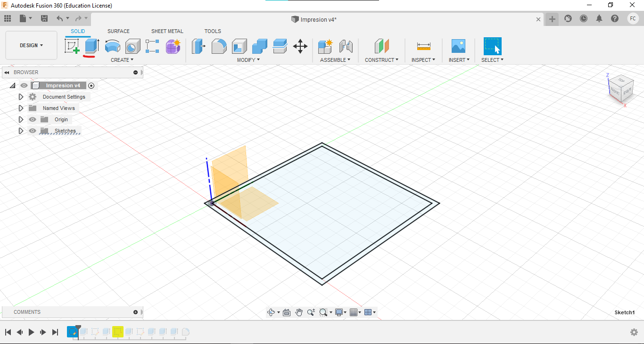Open the CONSTRUCT dropdown menu

[382, 60]
